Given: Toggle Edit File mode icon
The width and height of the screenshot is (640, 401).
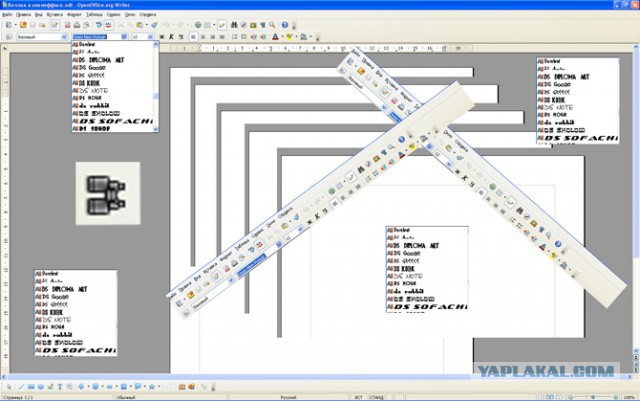Looking at the screenshot, I should (x=55, y=25).
